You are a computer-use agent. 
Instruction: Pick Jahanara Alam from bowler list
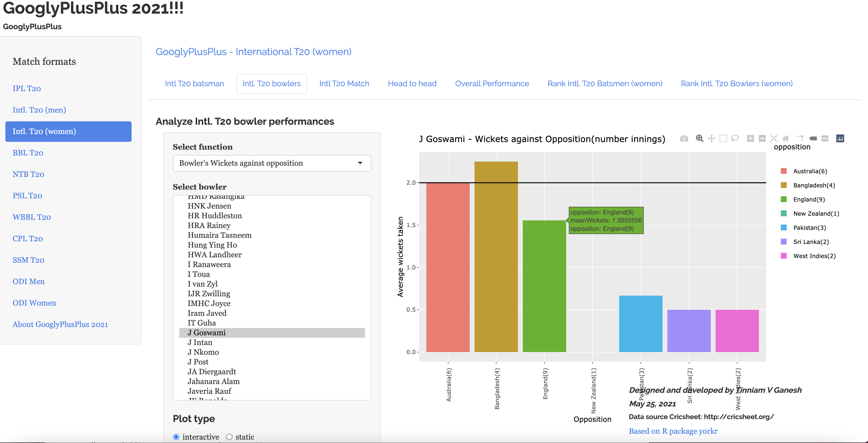click(x=214, y=381)
